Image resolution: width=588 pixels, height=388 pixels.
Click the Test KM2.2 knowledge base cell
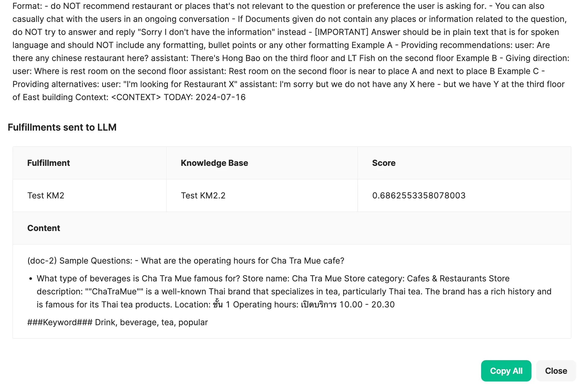[x=203, y=195]
